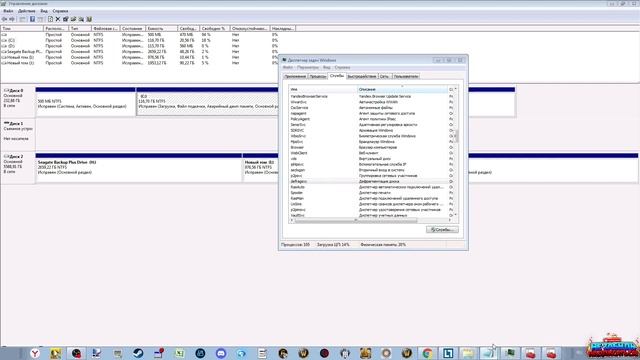
Task: Open the Справка menu in Disk Management
Action: coord(60,11)
